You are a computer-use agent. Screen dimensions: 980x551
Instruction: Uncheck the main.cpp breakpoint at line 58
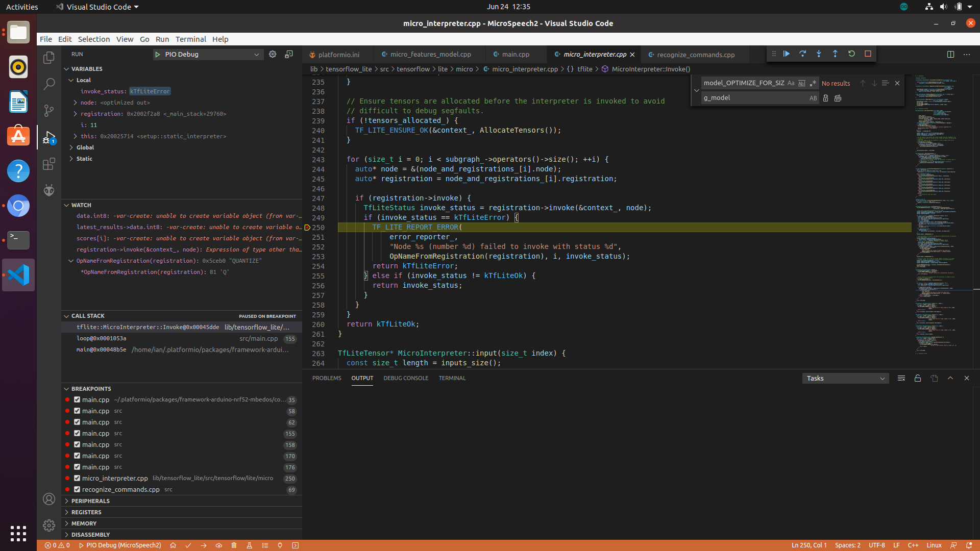[77, 411]
